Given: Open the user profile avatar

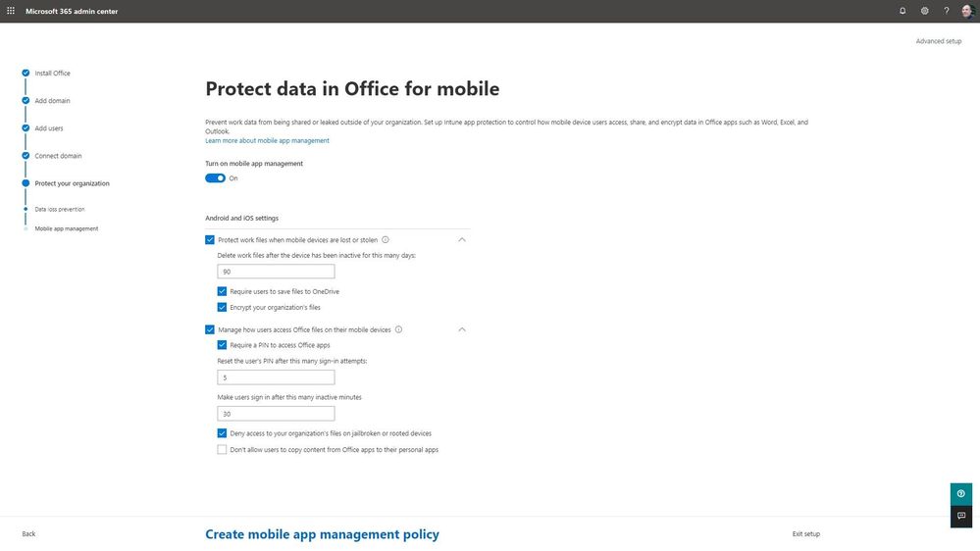Looking at the screenshot, I should [x=967, y=11].
